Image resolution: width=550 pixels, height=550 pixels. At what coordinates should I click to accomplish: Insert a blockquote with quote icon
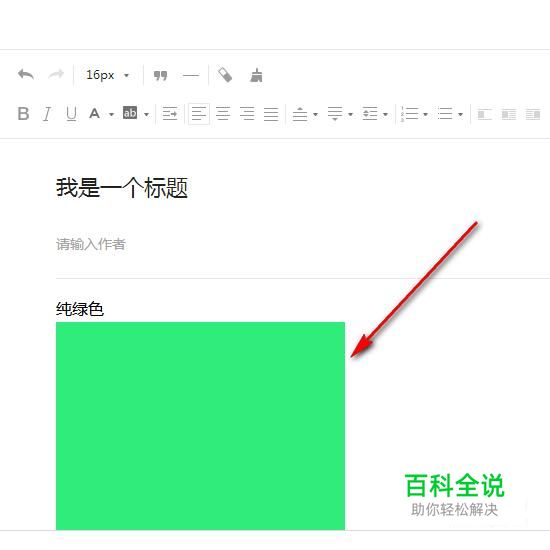point(160,75)
